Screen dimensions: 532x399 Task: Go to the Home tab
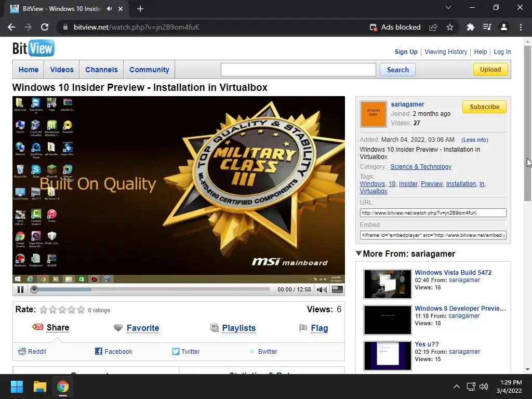click(x=29, y=70)
